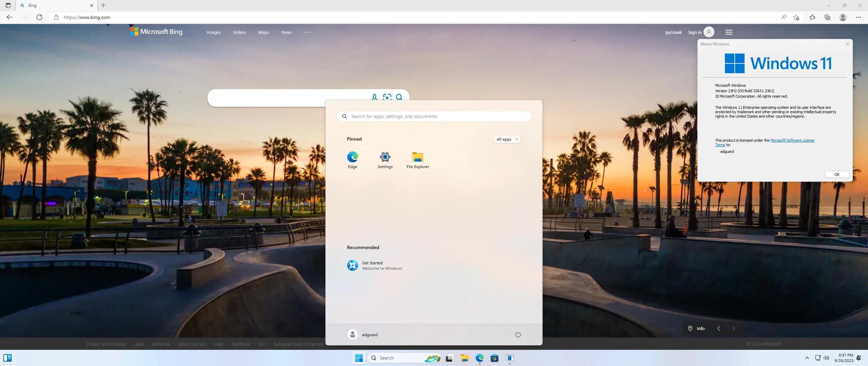Go to the Bing Images tab
Viewport: 868px width, 366px height.
click(x=214, y=33)
